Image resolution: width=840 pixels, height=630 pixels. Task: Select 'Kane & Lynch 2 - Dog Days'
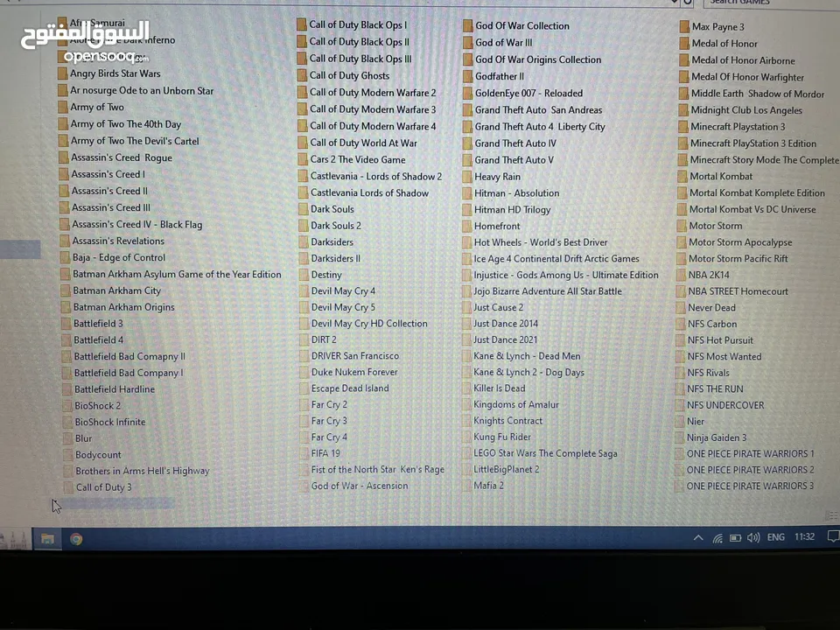click(528, 373)
